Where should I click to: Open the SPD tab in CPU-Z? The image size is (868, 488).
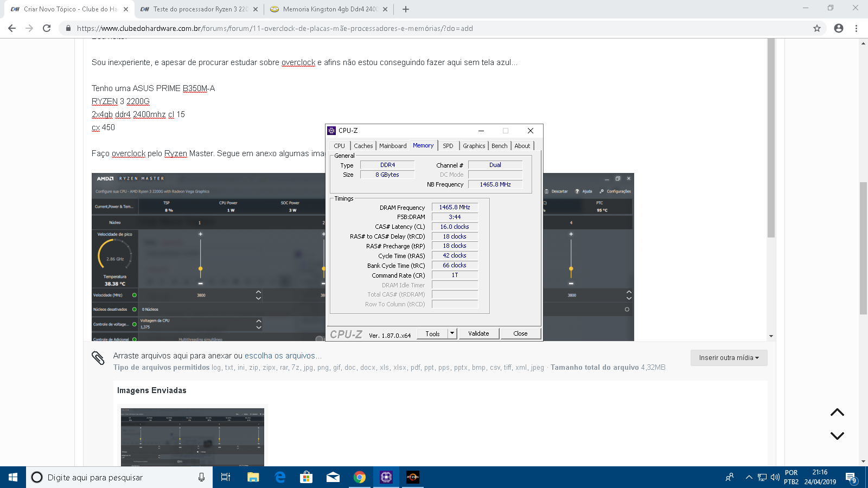click(448, 146)
